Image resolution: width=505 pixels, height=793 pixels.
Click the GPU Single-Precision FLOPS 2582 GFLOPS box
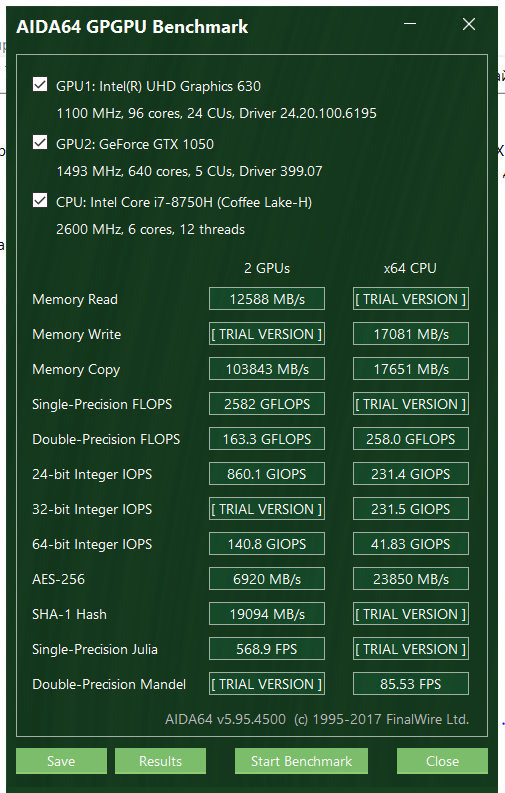(267, 404)
